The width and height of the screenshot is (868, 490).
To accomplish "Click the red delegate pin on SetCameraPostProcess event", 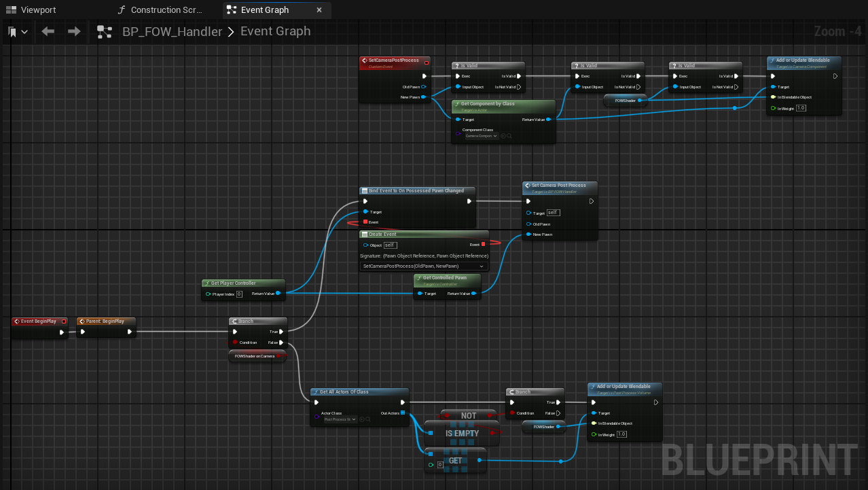I will click(426, 63).
